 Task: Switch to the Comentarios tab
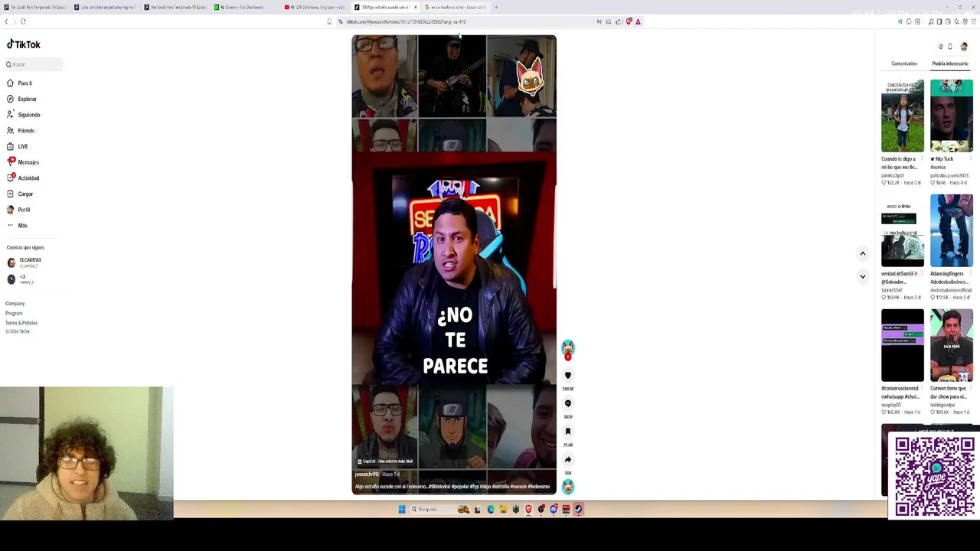pos(903,64)
